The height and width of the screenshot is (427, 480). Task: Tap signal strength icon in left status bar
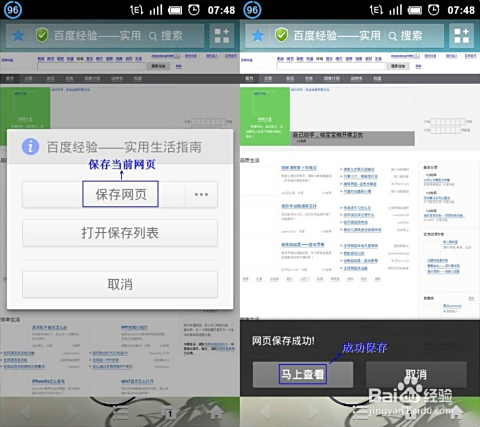tap(156, 10)
